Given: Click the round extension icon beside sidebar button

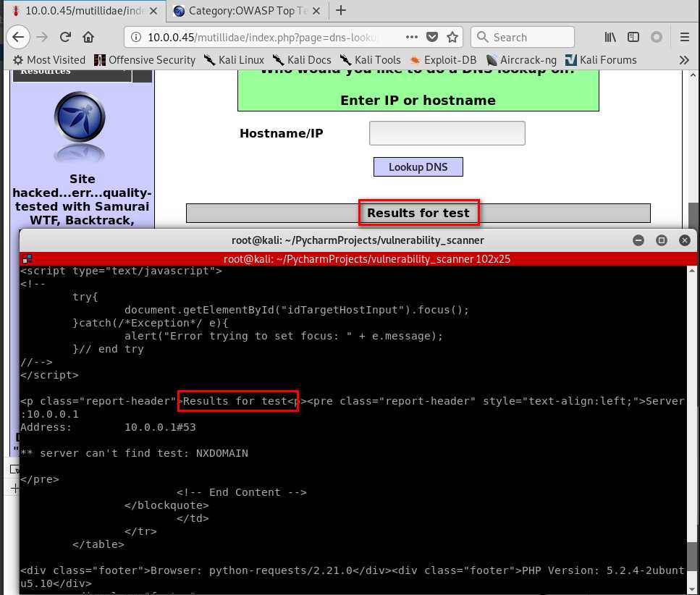Looking at the screenshot, I should tap(657, 37).
